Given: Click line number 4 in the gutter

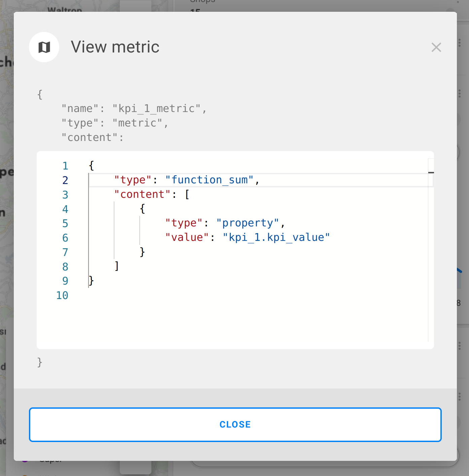Looking at the screenshot, I should (x=65, y=209).
